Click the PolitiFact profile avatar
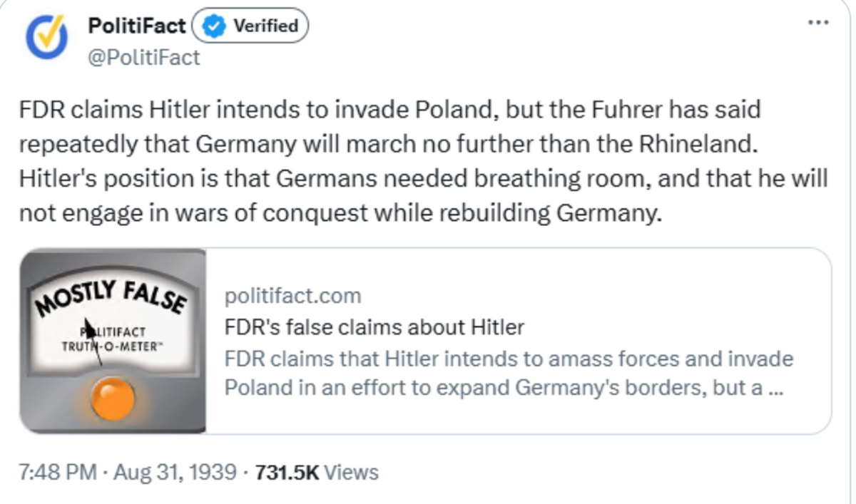 [47, 38]
